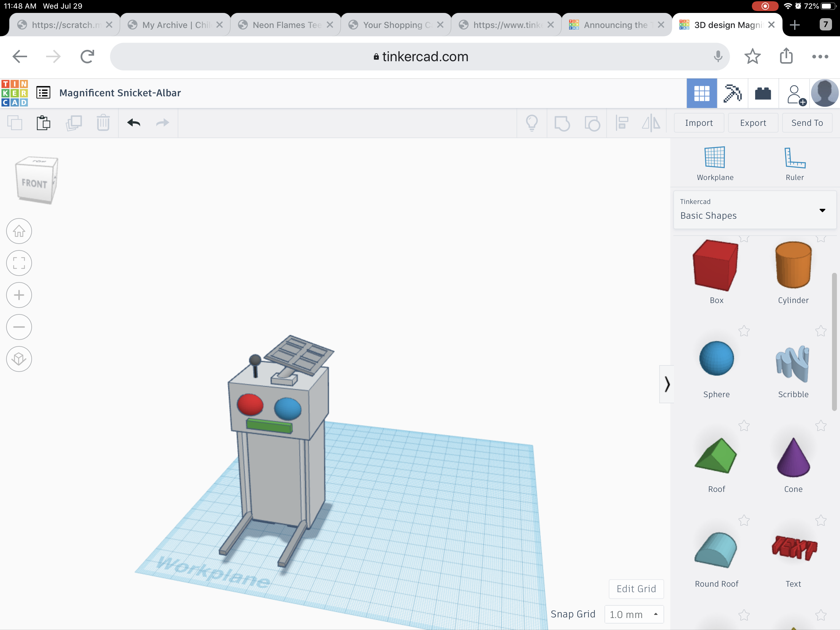Image resolution: width=840 pixels, height=630 pixels.
Task: Open a new browser tab
Action: pyautogui.click(x=794, y=25)
